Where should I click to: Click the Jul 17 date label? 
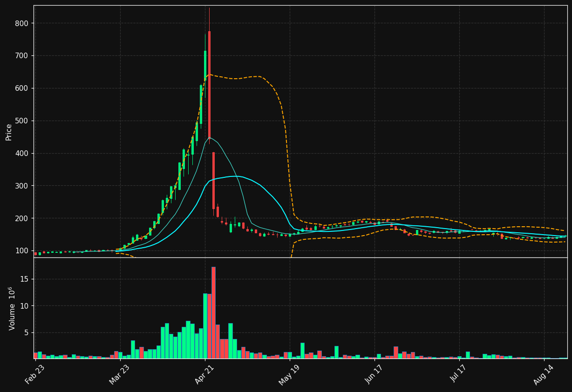pos(459,374)
